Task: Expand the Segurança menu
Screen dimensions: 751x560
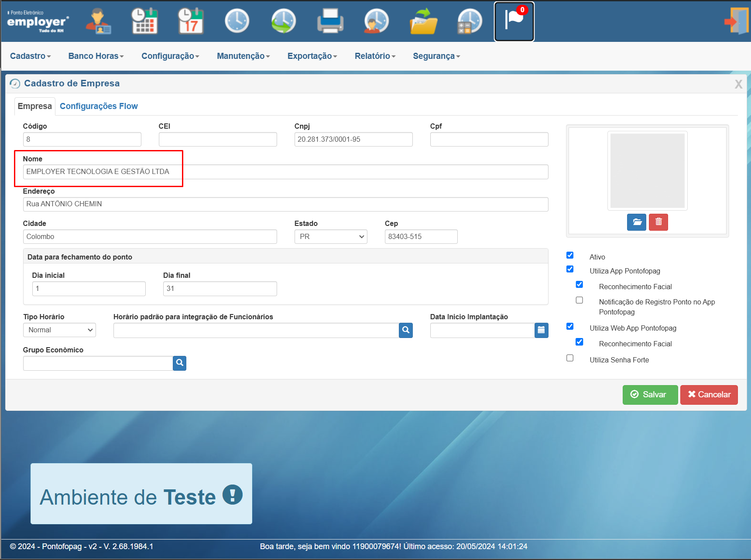Action: pyautogui.click(x=437, y=56)
